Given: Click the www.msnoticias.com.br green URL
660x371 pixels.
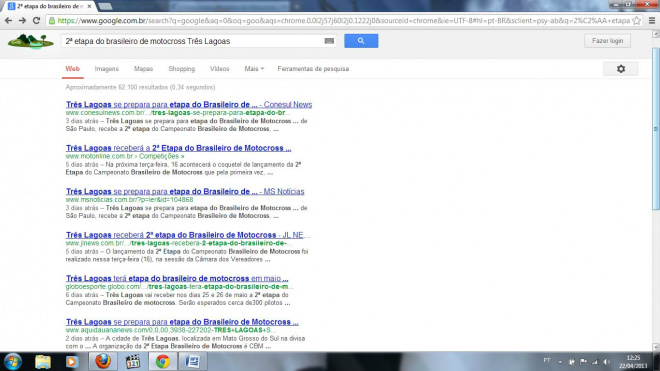Looking at the screenshot, I should tap(129, 200).
